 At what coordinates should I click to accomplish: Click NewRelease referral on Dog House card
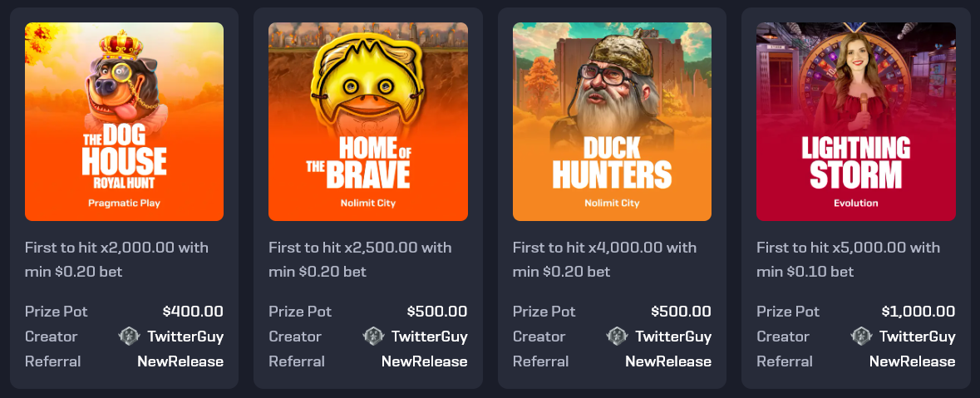(x=180, y=361)
